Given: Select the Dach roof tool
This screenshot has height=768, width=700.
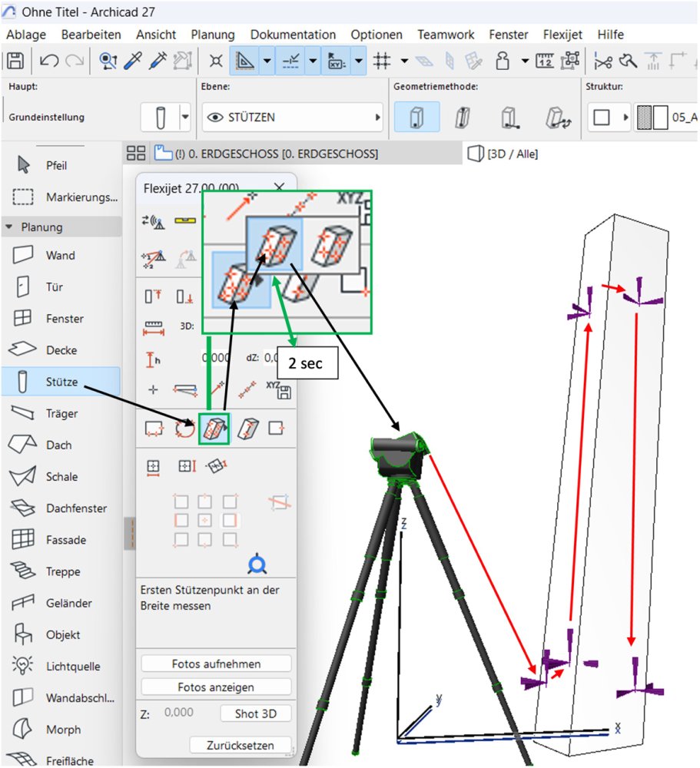Looking at the screenshot, I should click(61, 445).
